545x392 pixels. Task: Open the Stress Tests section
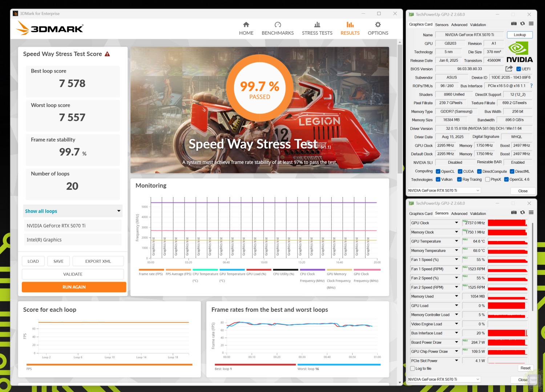(x=317, y=28)
